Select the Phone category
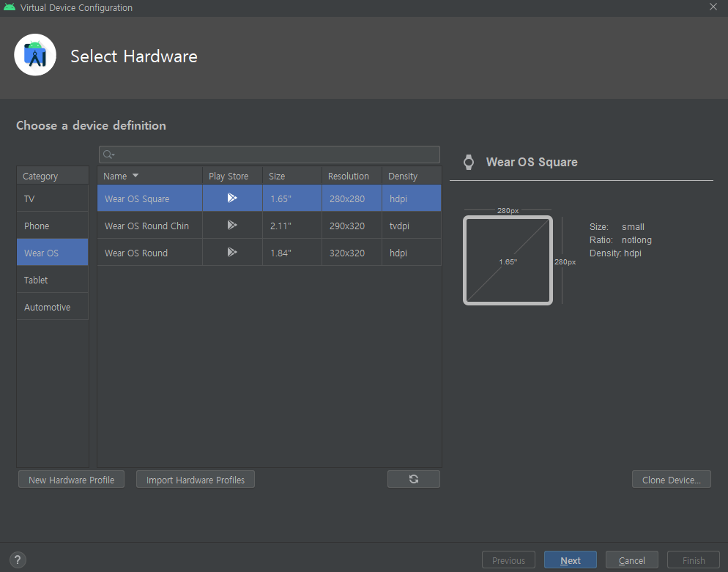The width and height of the screenshot is (728, 572). click(53, 226)
